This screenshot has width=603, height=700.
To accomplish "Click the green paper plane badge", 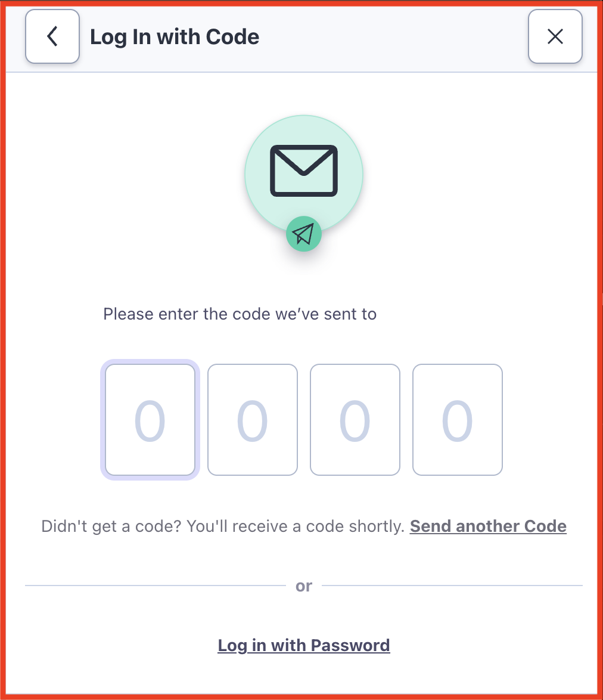I will [x=304, y=234].
